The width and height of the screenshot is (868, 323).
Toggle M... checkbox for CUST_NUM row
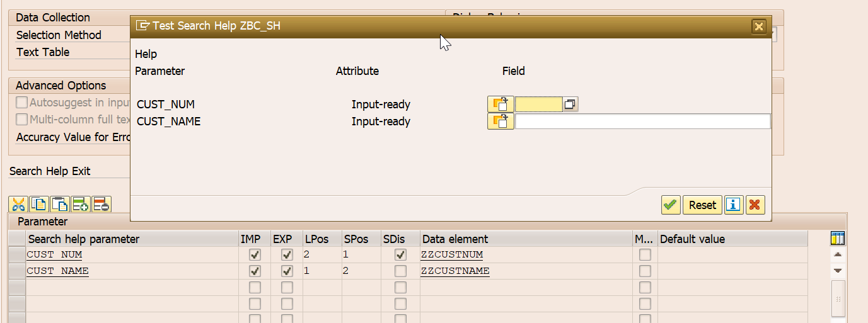tap(645, 255)
